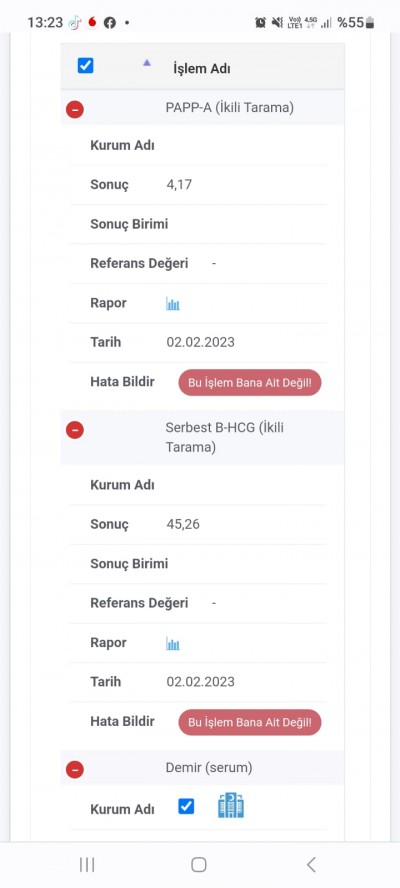
Task: Tap the PAPP-A date 02.02.2023
Action: click(201, 342)
